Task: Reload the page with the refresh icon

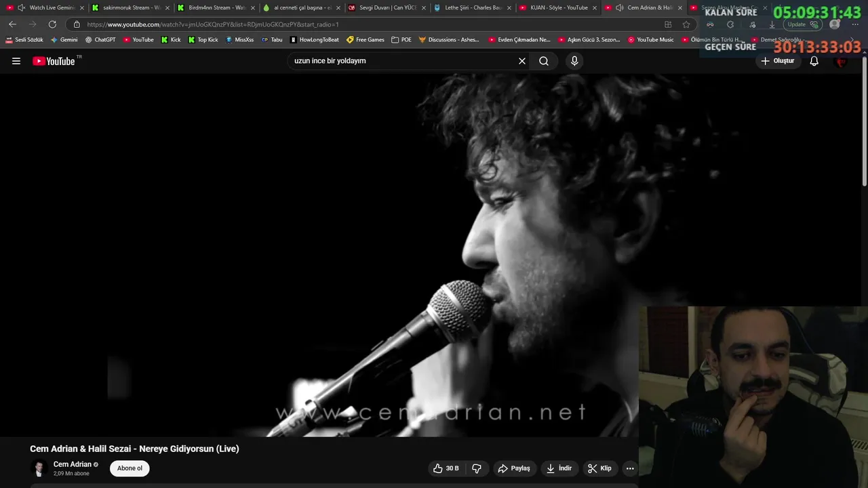Action: (x=52, y=24)
